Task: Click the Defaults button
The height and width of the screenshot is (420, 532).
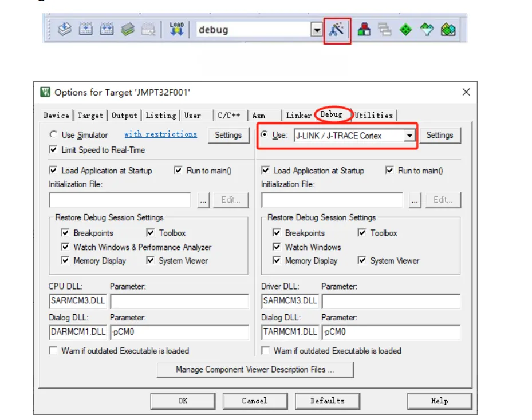Action: click(x=328, y=401)
